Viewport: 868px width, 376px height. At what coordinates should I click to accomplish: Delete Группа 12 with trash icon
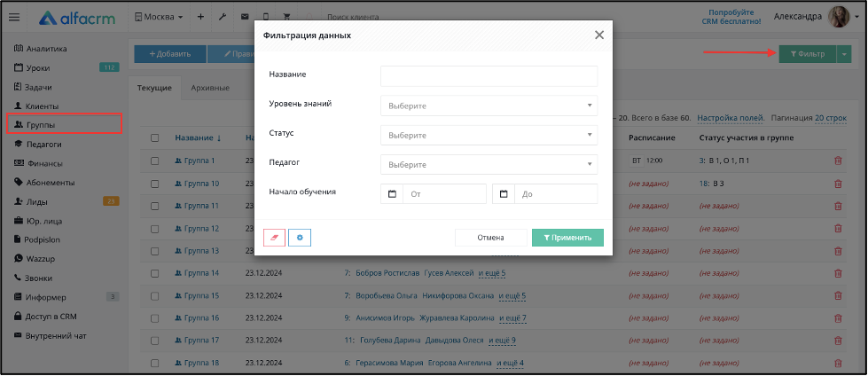point(838,228)
